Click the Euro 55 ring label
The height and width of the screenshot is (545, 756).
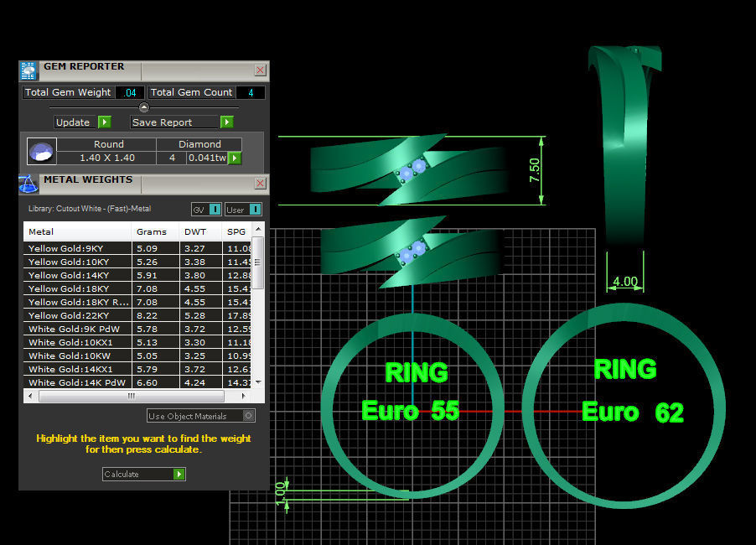(411, 411)
